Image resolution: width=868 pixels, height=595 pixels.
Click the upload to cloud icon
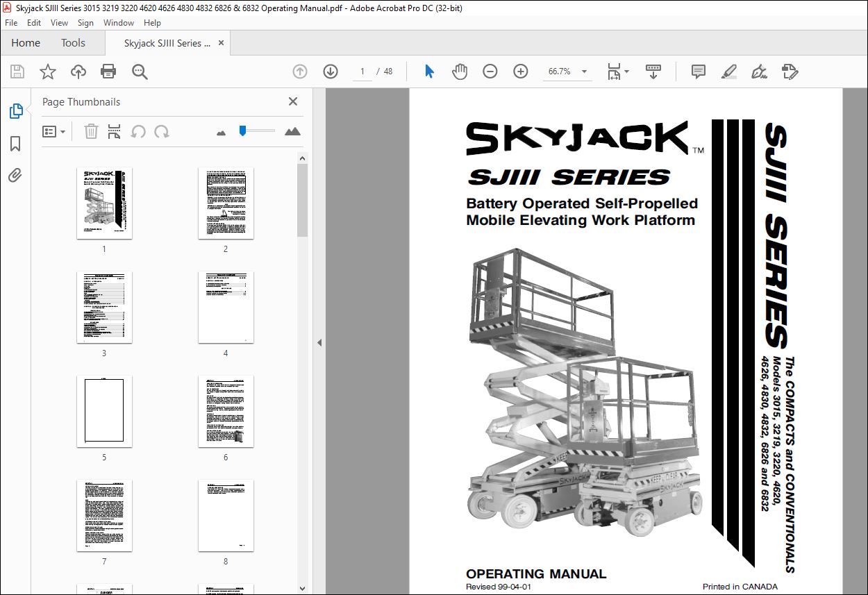point(78,71)
